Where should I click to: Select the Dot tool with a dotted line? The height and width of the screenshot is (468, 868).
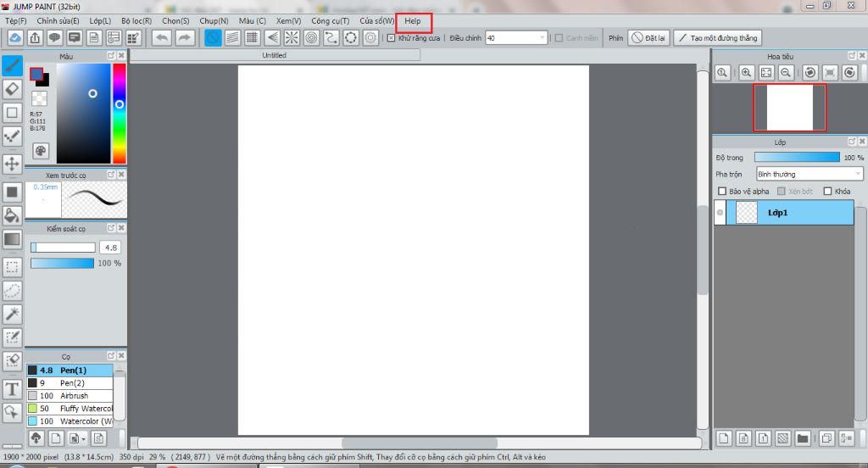(x=12, y=136)
